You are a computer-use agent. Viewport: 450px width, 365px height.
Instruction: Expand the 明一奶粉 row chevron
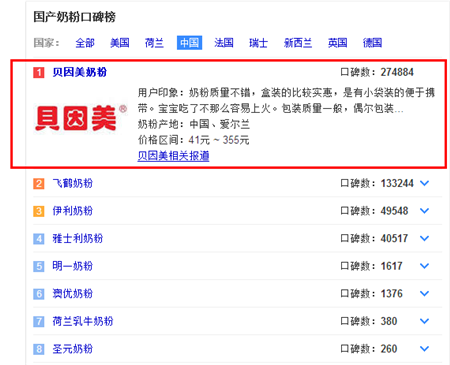424,266
